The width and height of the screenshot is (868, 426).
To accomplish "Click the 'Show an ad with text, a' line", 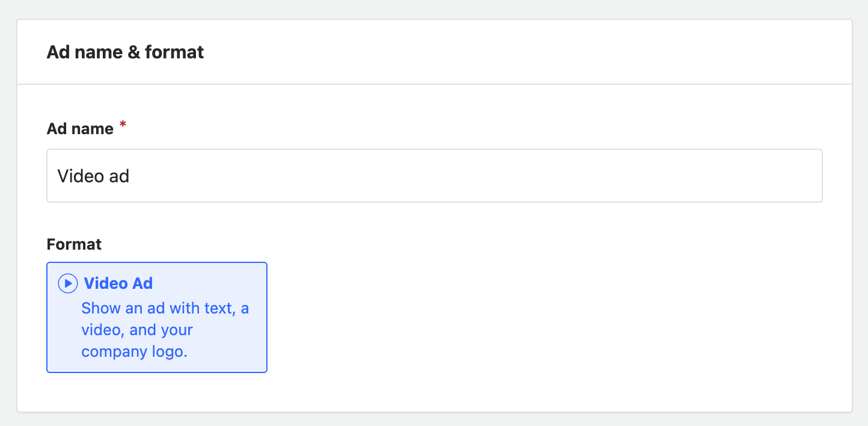I will tap(165, 308).
